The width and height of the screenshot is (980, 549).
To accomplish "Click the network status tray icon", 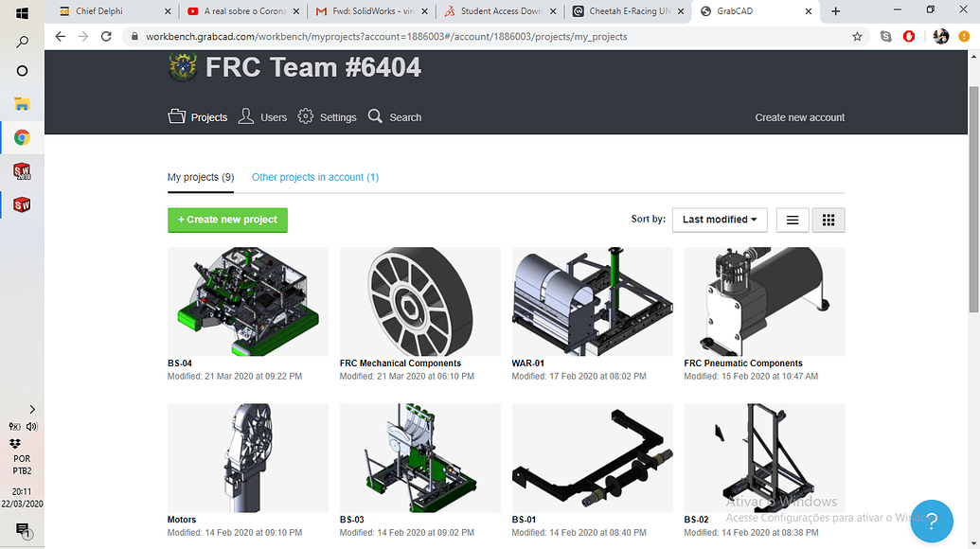I will 14,427.
